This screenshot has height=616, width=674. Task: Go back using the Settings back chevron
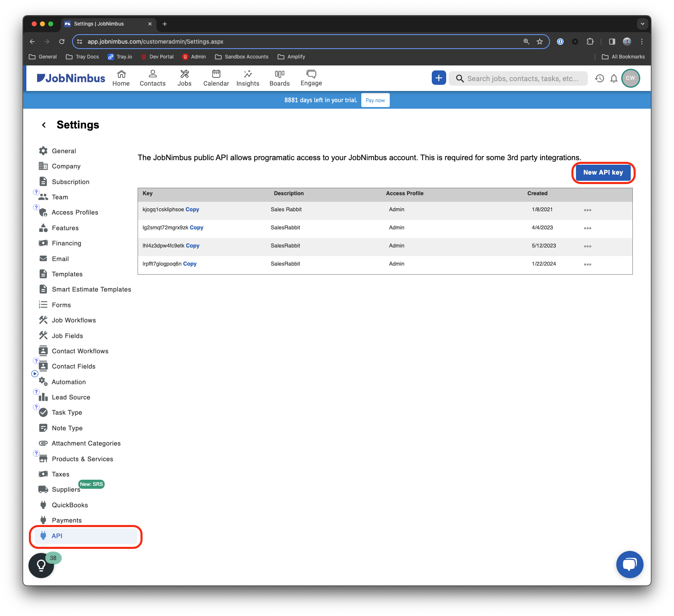pyautogui.click(x=44, y=125)
